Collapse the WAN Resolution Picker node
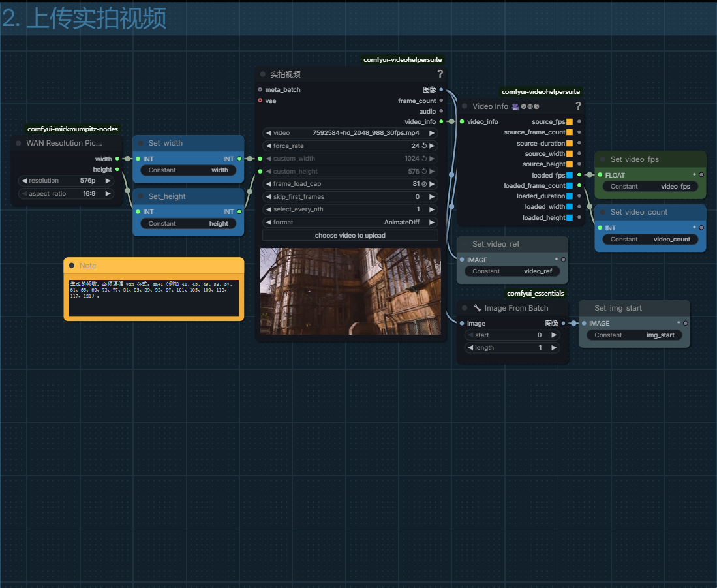The height and width of the screenshot is (588, 717). click(18, 143)
